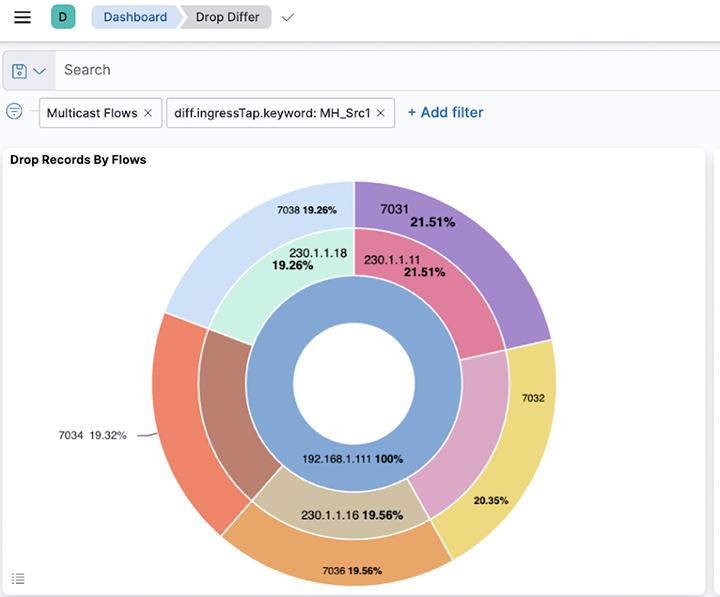Open the saved query menu icon
The image size is (720, 597).
[28, 70]
